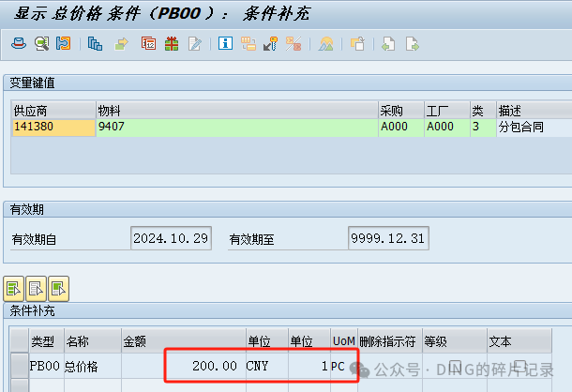Click the second gray list icon above condition table
This screenshot has width=572, height=392.
36,289
